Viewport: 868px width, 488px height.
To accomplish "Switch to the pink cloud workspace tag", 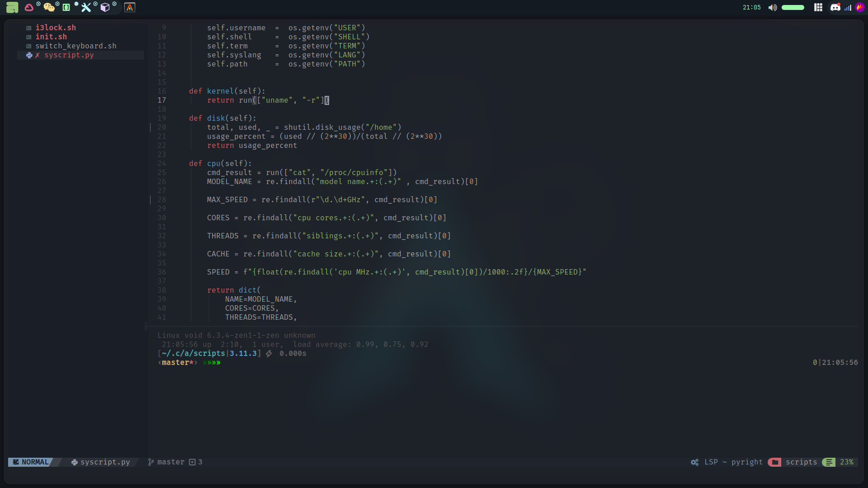I will 29,7.
